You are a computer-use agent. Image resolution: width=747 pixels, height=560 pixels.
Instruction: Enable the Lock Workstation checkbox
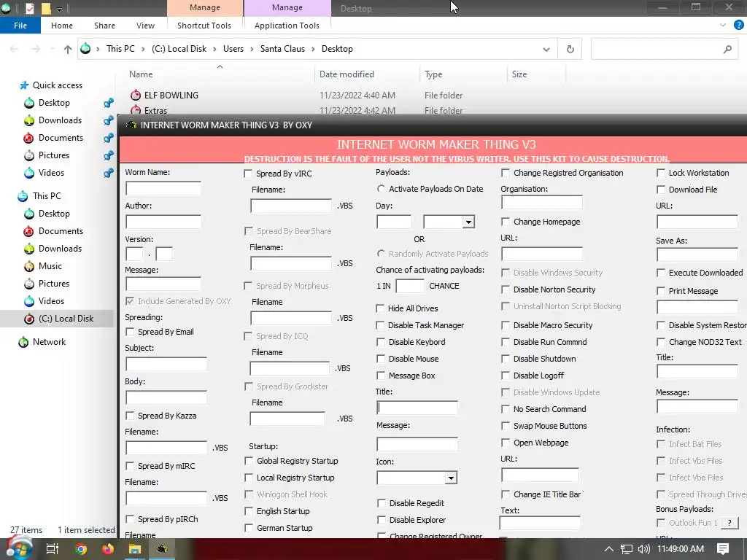tap(661, 173)
